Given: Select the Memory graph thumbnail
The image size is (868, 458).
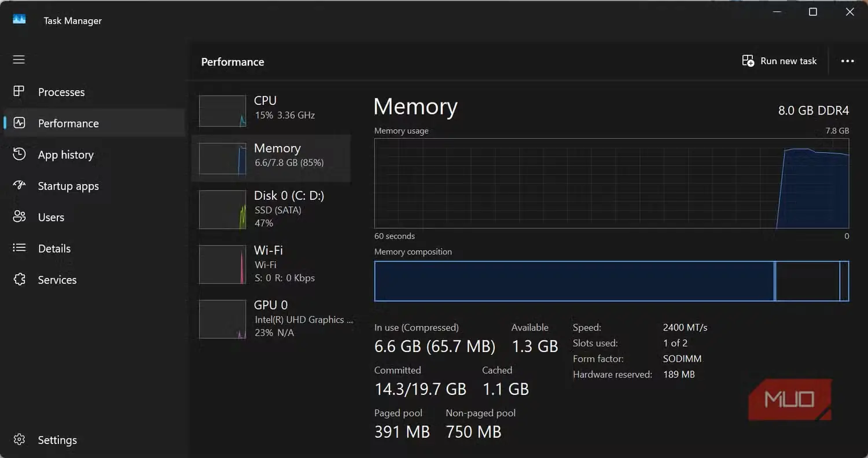Looking at the screenshot, I should [x=223, y=159].
